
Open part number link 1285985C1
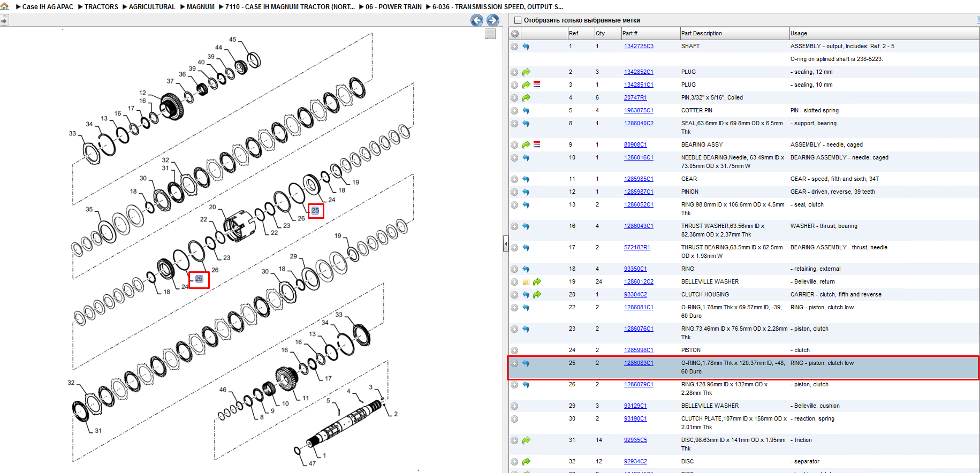click(x=639, y=179)
